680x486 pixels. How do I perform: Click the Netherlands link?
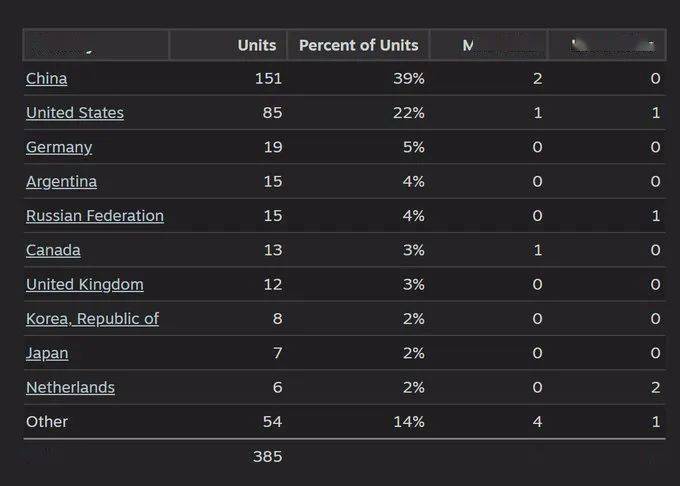(x=70, y=387)
